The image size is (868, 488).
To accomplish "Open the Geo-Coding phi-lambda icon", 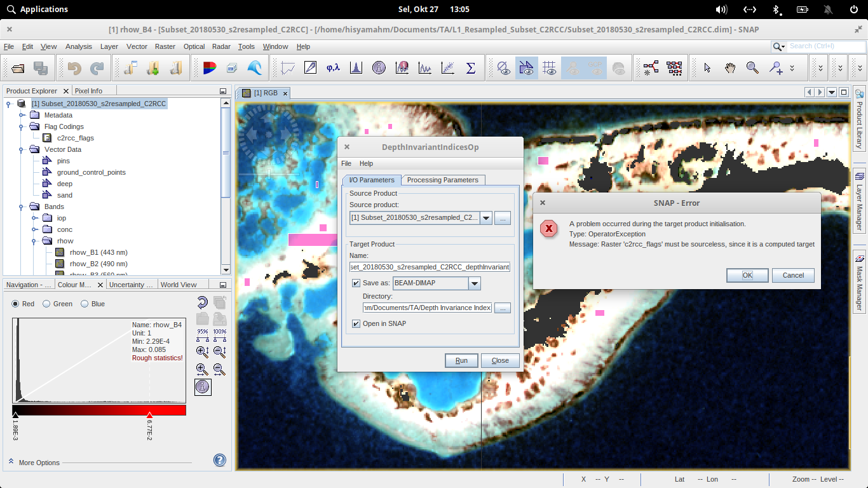I will coord(333,68).
